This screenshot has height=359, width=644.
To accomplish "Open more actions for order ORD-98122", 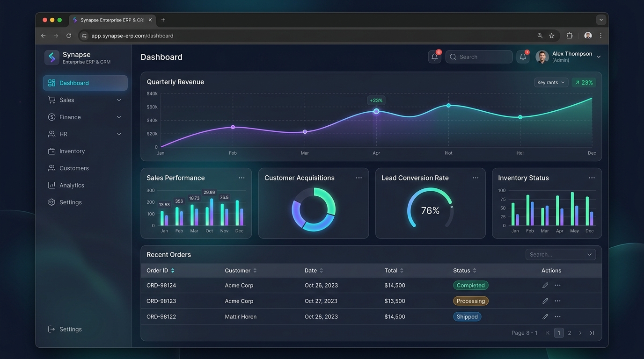I will coord(557,316).
